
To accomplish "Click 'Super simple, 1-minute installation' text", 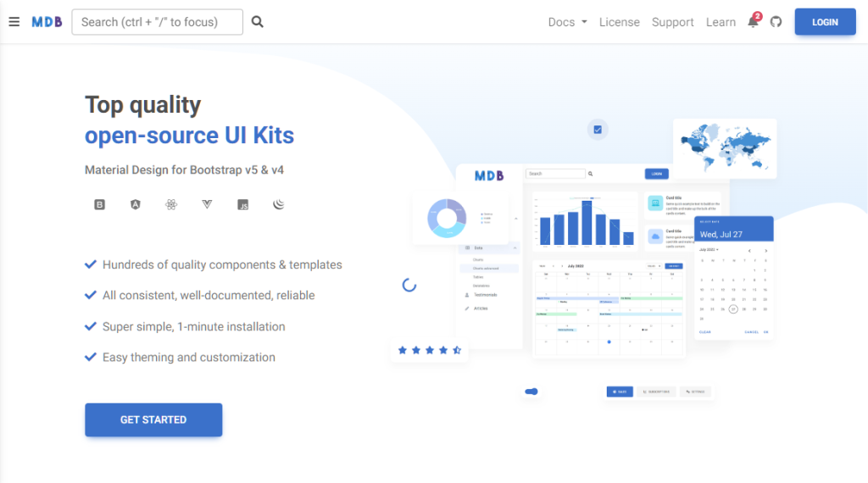I will 194,326.
